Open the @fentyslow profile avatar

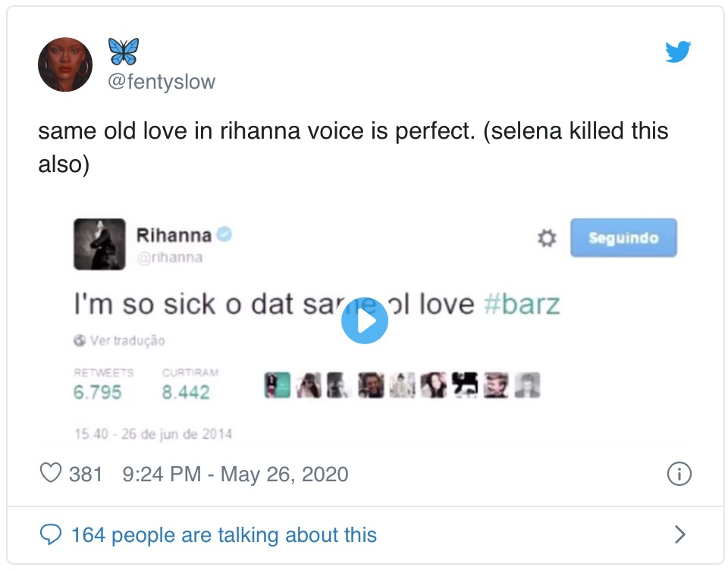coord(65,64)
